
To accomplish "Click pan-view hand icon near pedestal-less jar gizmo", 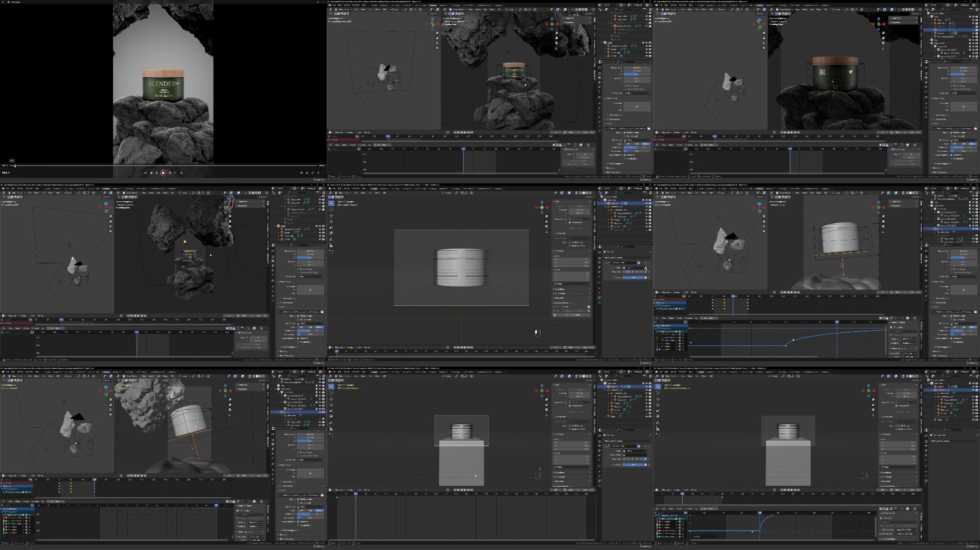I will [x=547, y=221].
